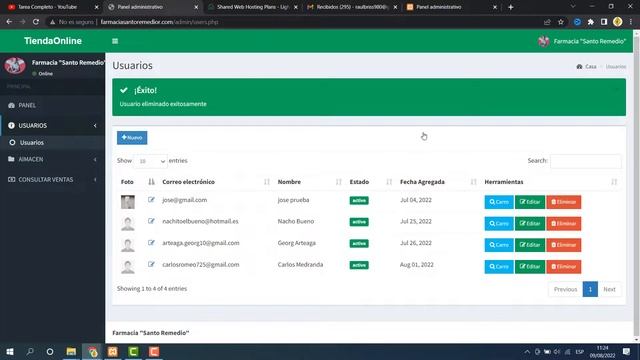Open the notification center in the taskbar
This screenshot has height=360, width=640.
coord(627,351)
